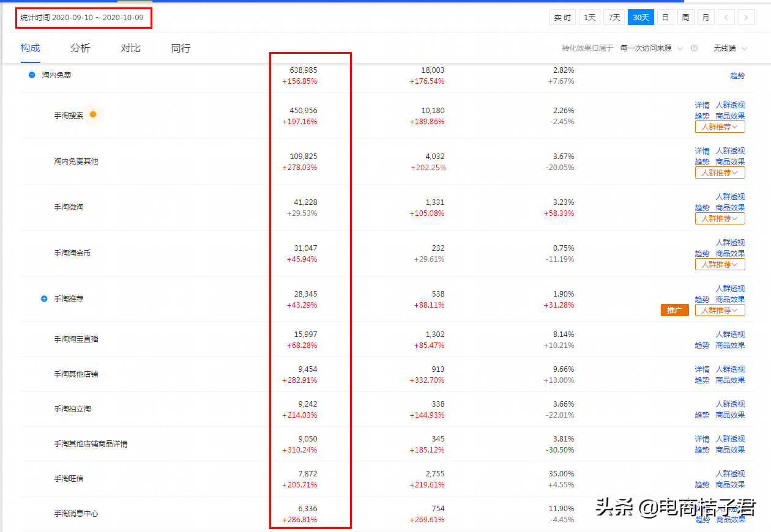The width and height of the screenshot is (771, 532).
Task: Click 详情 on the 淘内免费其他 row
Action: [702, 150]
